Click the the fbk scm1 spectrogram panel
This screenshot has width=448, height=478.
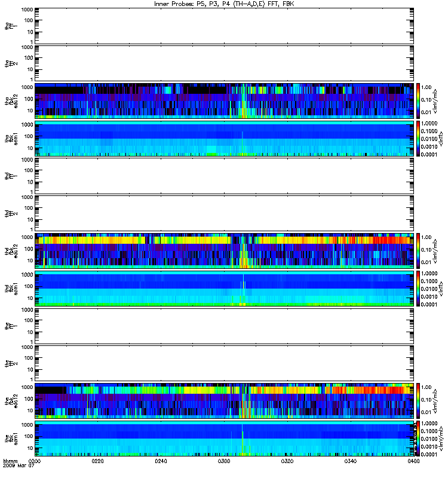[225, 439]
